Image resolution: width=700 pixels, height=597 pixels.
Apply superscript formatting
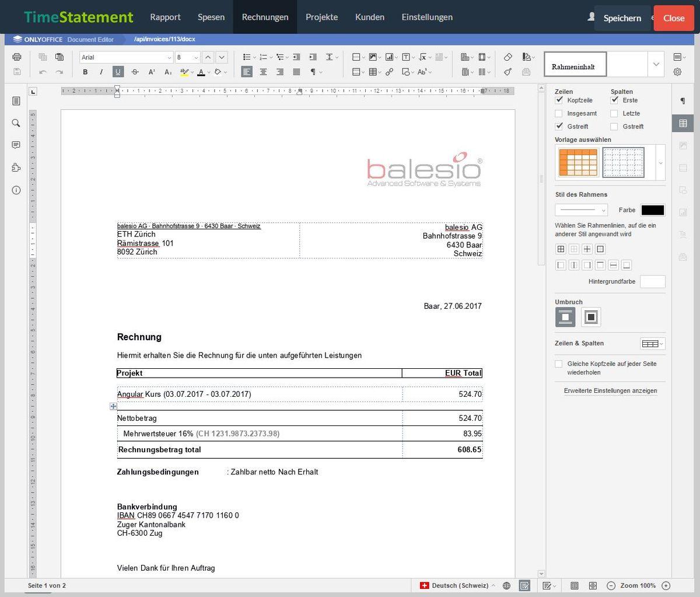tap(152, 72)
